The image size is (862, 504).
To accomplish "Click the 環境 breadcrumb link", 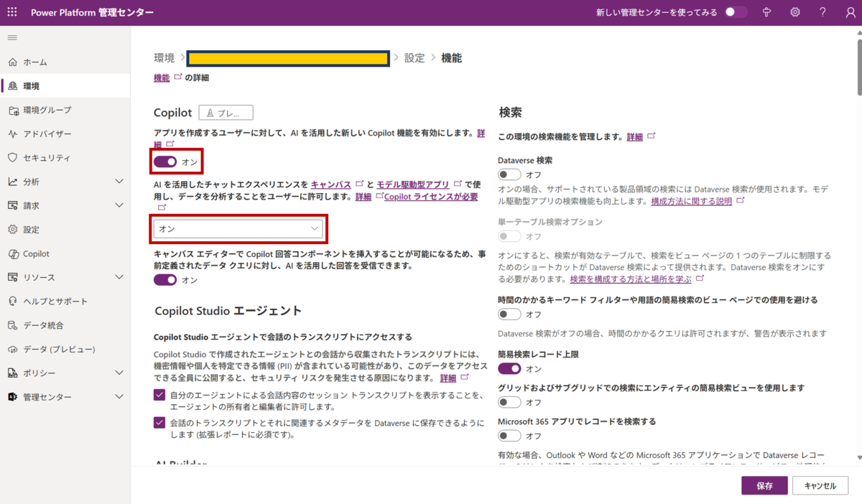I will 164,58.
